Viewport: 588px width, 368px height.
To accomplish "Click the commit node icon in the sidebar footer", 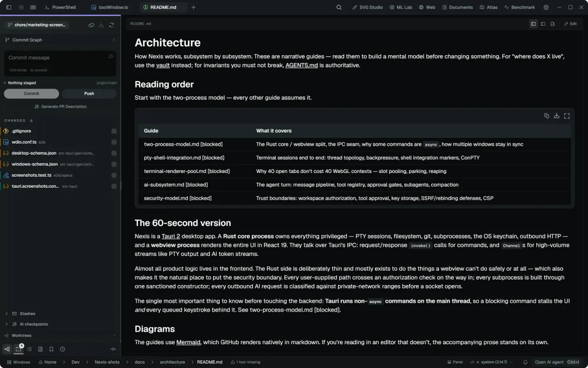I will (113, 349).
